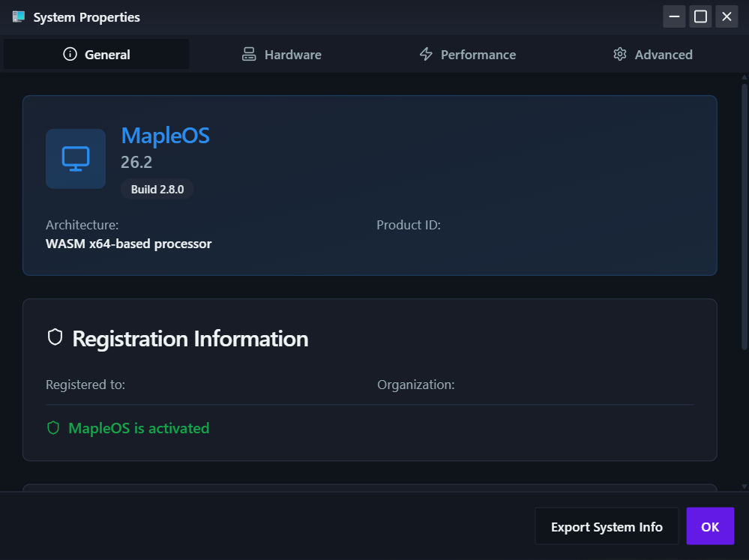
Task: Maximize the System Properties window
Action: 700,16
